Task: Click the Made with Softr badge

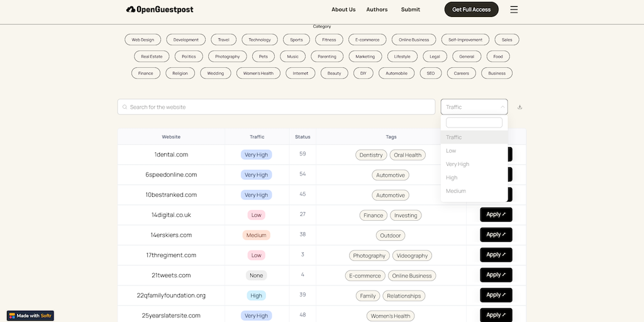Action: (x=31, y=315)
